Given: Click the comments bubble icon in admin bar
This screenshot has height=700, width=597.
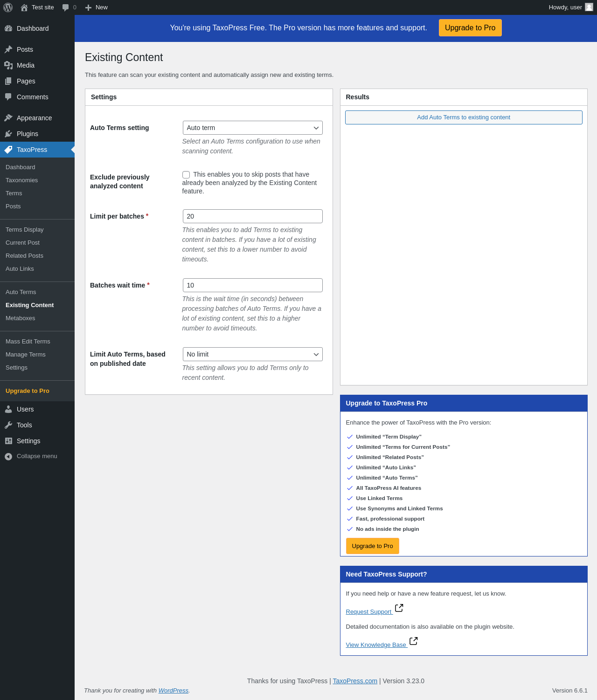Looking at the screenshot, I should point(65,7).
